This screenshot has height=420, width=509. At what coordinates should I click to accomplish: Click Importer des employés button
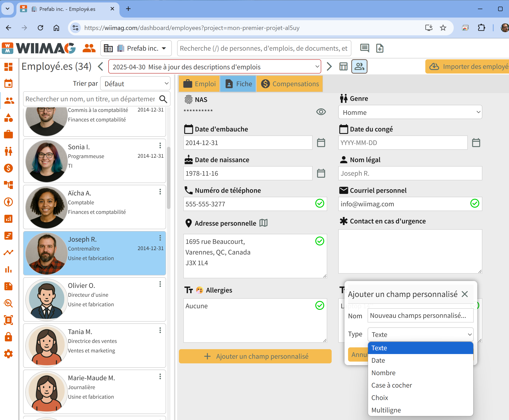click(x=467, y=67)
